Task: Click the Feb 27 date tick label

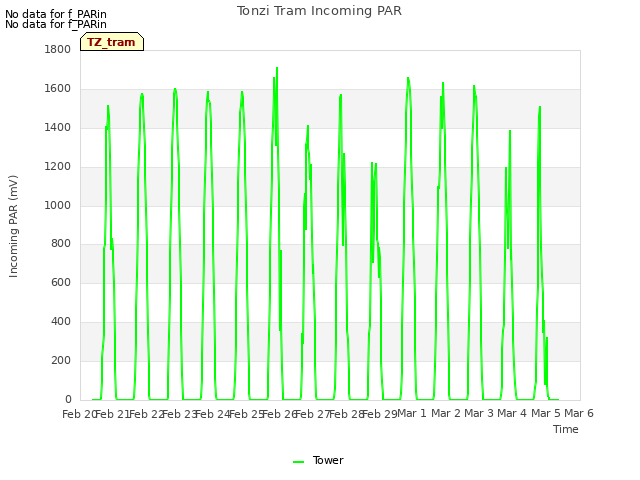Action: click(313, 414)
